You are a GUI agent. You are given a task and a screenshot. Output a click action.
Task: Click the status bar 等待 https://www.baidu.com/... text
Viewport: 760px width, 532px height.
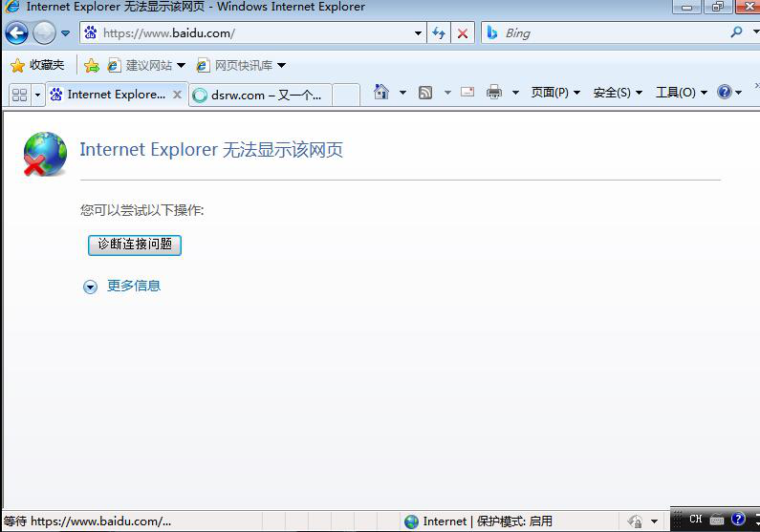tap(87, 521)
